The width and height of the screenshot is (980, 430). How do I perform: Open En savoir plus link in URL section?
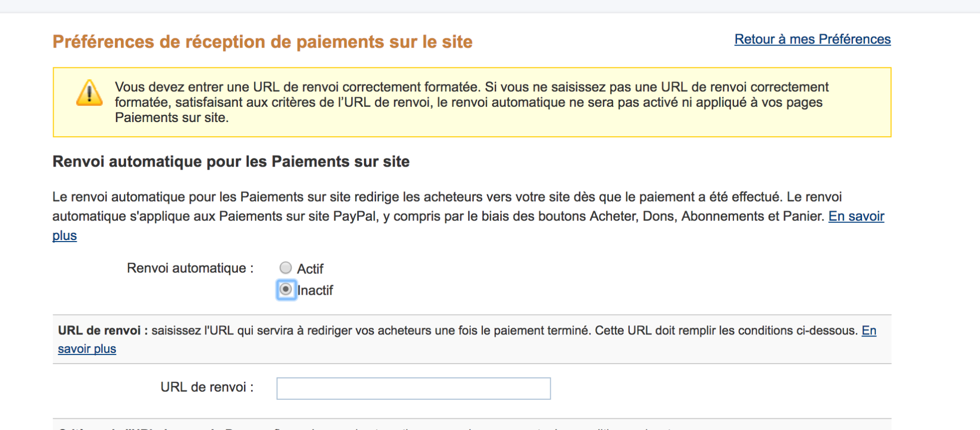(87, 349)
